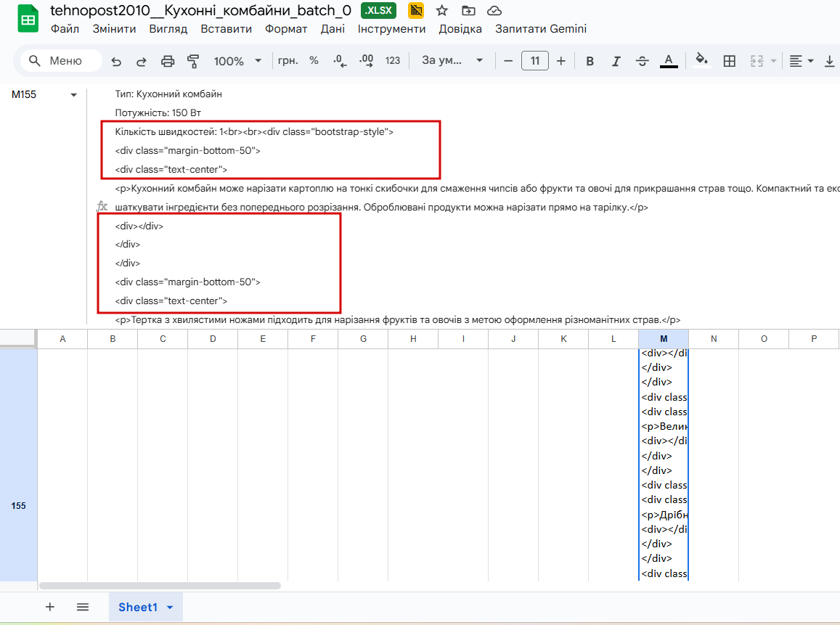840x625 pixels.
Task: Click formula bar line 'Тип: Кухонний комбайн'
Action: [x=168, y=94]
